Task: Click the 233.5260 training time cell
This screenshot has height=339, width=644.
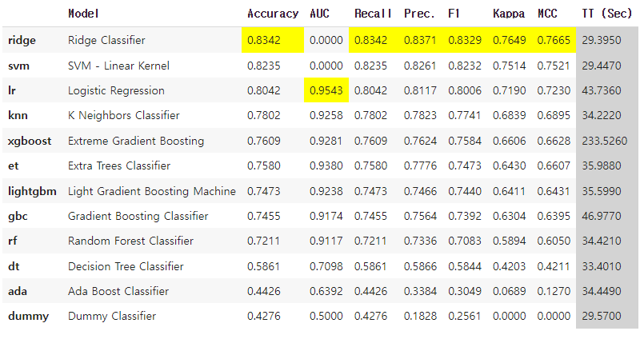Action: coord(604,141)
